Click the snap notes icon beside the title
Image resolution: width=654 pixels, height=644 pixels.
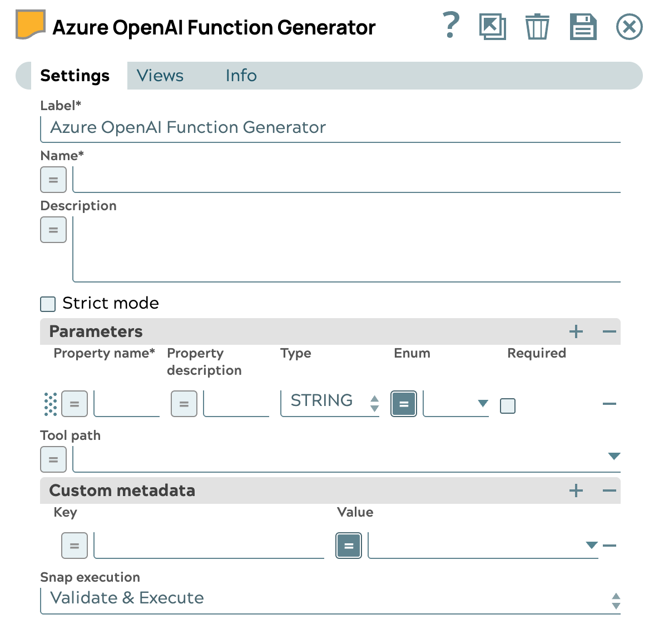29,24
